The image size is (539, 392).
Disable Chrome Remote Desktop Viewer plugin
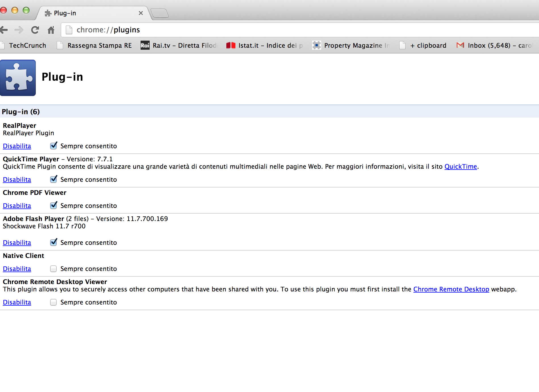(x=17, y=302)
